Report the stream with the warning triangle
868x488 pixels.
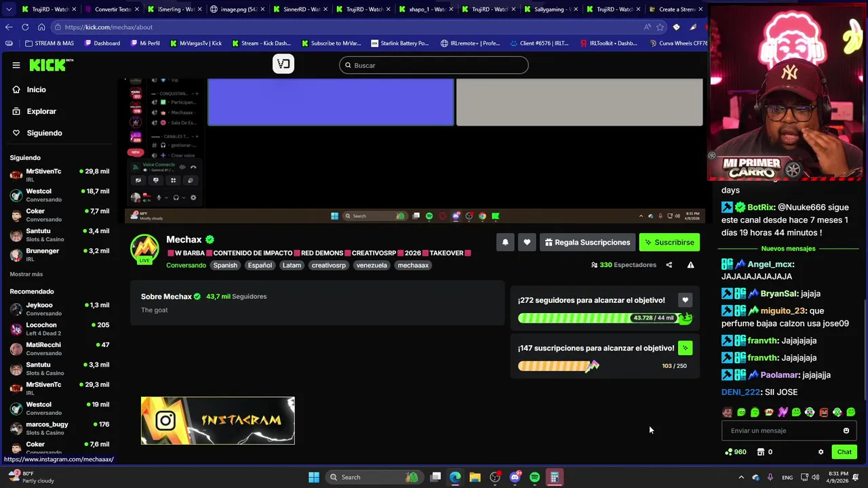690,265
